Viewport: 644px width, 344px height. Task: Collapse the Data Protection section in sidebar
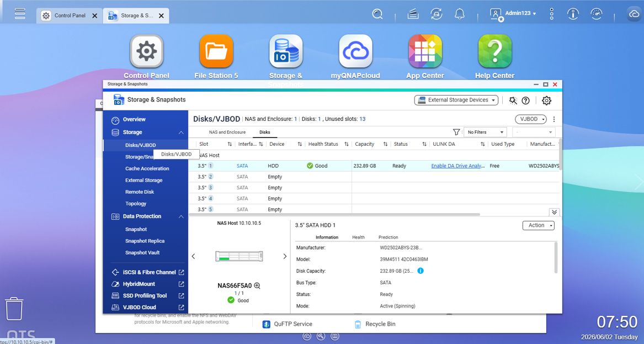point(180,216)
